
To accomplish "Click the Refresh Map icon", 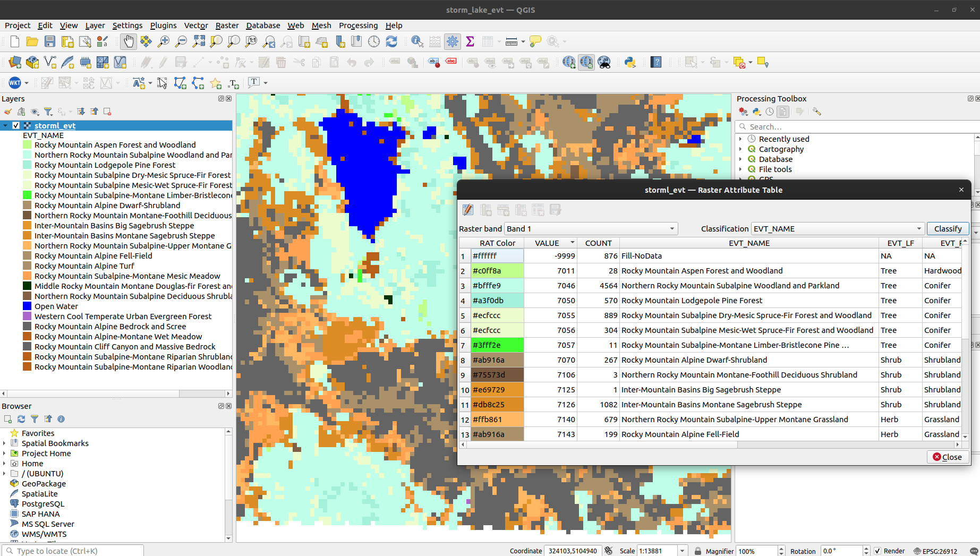I will 392,41.
